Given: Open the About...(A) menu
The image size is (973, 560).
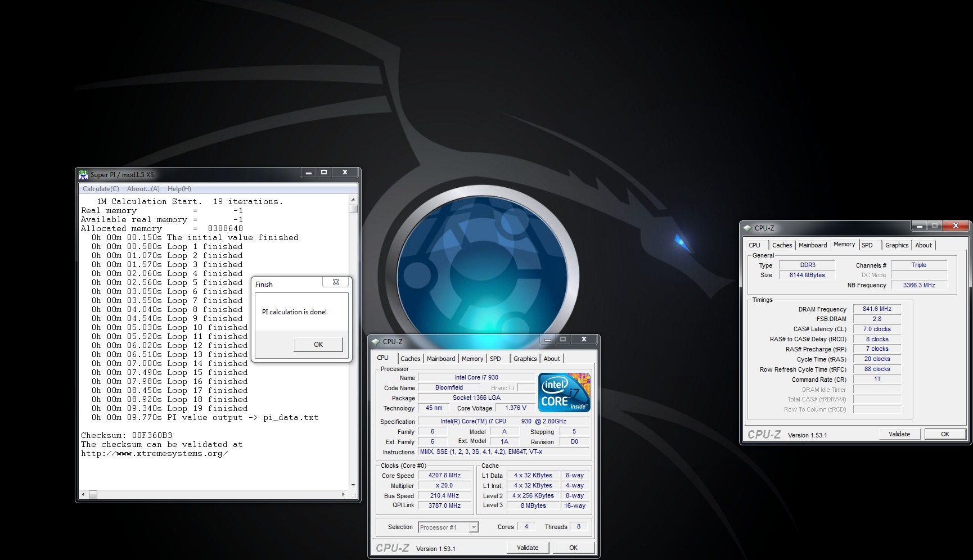Looking at the screenshot, I should (143, 189).
